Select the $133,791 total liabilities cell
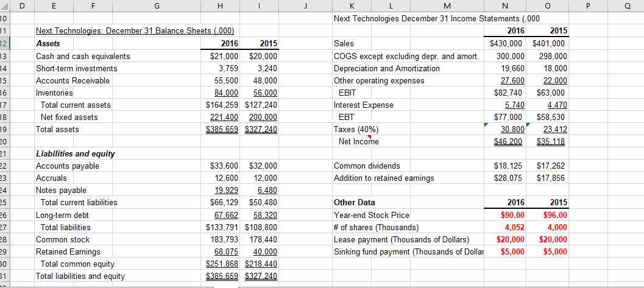644x288 pixels. (224, 227)
